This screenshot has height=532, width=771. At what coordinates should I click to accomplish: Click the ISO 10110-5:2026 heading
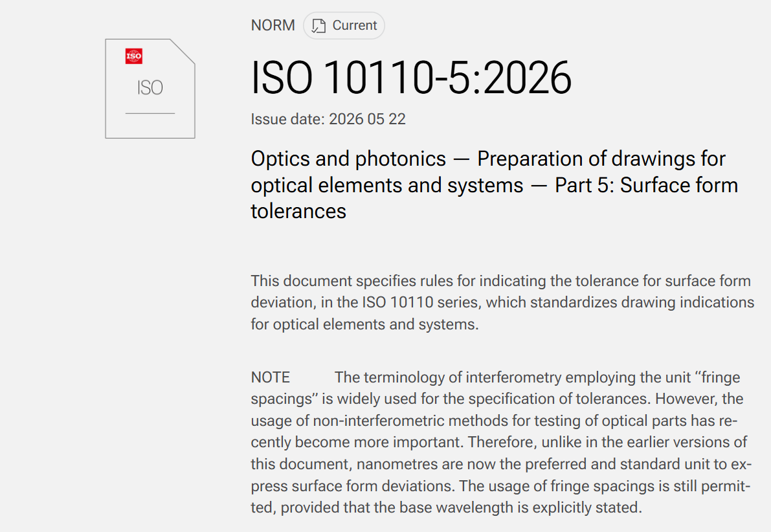point(411,78)
